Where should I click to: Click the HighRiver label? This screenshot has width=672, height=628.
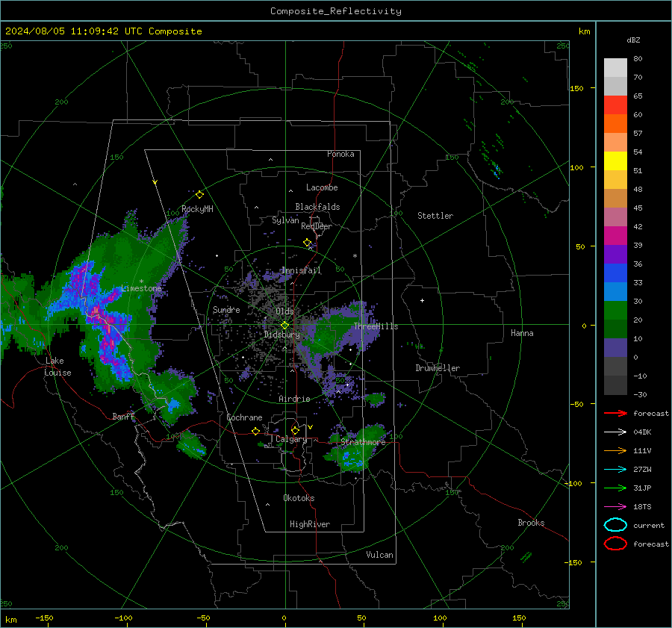point(309,524)
